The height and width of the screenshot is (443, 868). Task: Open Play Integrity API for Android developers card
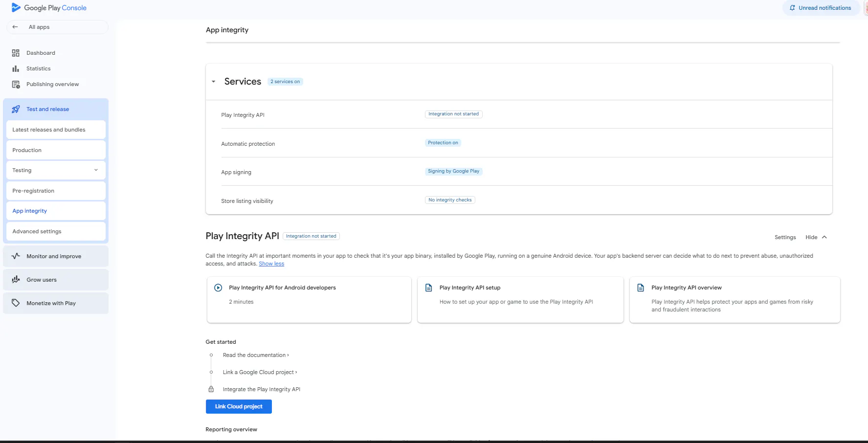click(309, 300)
